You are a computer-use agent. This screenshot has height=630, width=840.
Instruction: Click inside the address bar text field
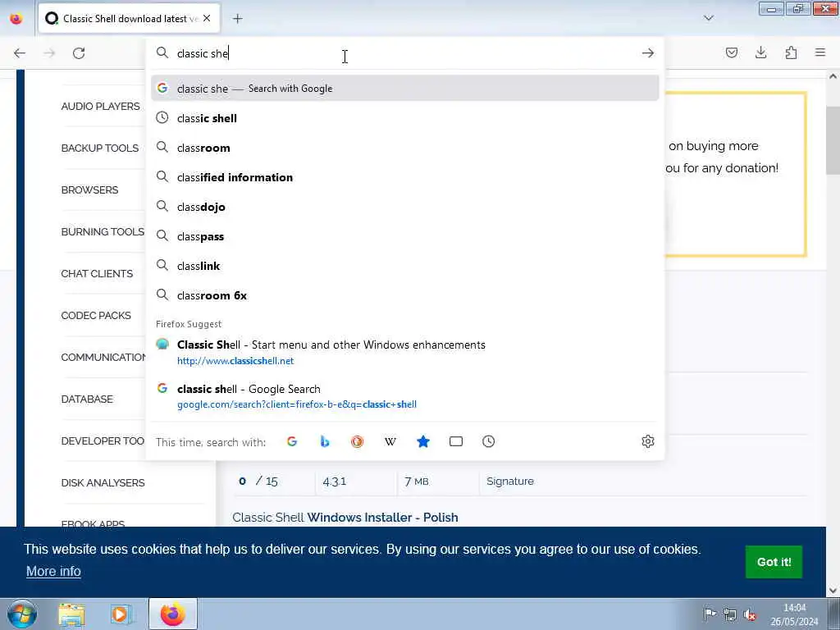point(404,53)
